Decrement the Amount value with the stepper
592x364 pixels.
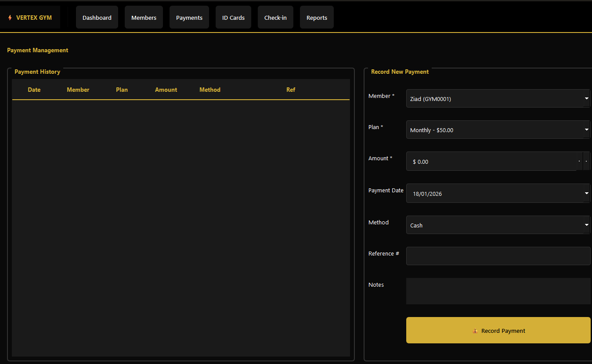pyautogui.click(x=587, y=161)
